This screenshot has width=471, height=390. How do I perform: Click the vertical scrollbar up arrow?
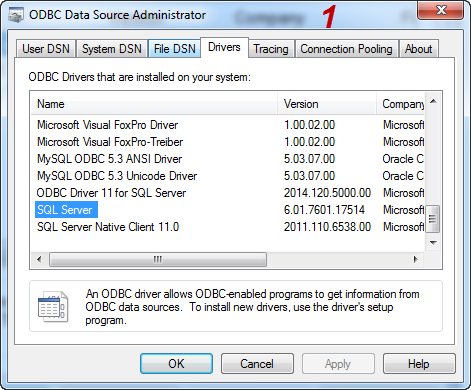click(433, 101)
